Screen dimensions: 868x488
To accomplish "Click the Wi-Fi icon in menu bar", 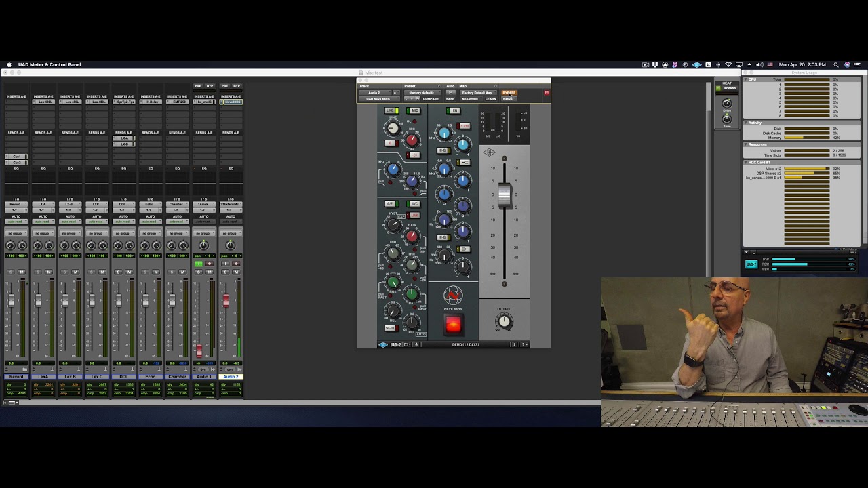I will [x=728, y=64].
